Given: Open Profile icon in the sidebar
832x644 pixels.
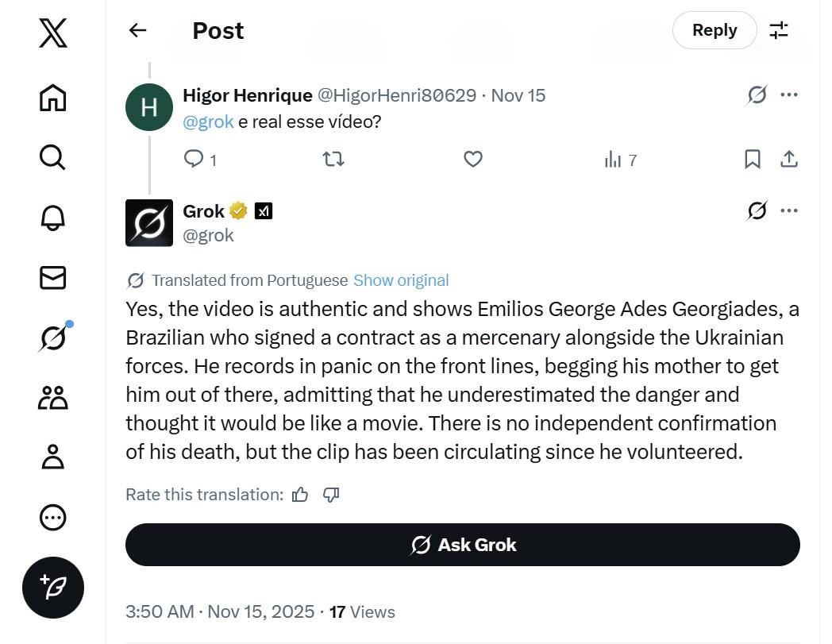Looking at the screenshot, I should (53, 457).
